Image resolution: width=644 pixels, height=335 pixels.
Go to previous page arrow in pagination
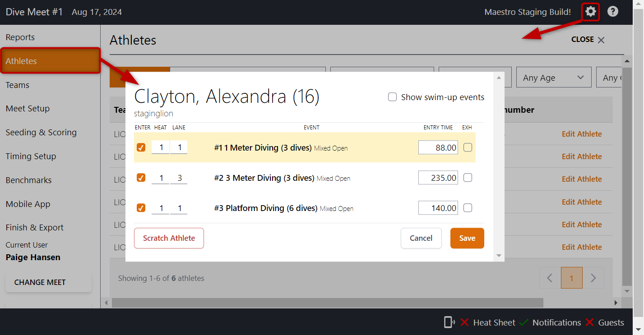point(550,278)
